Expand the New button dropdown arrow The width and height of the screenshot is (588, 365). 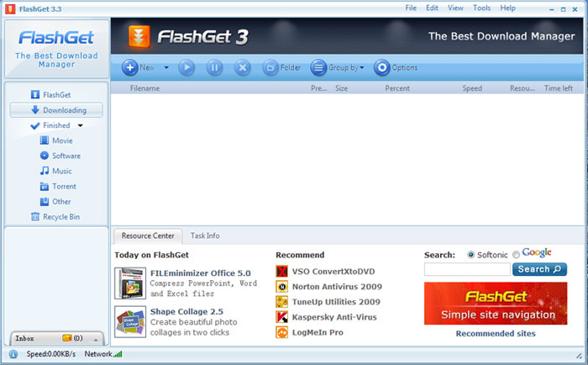pyautogui.click(x=166, y=67)
